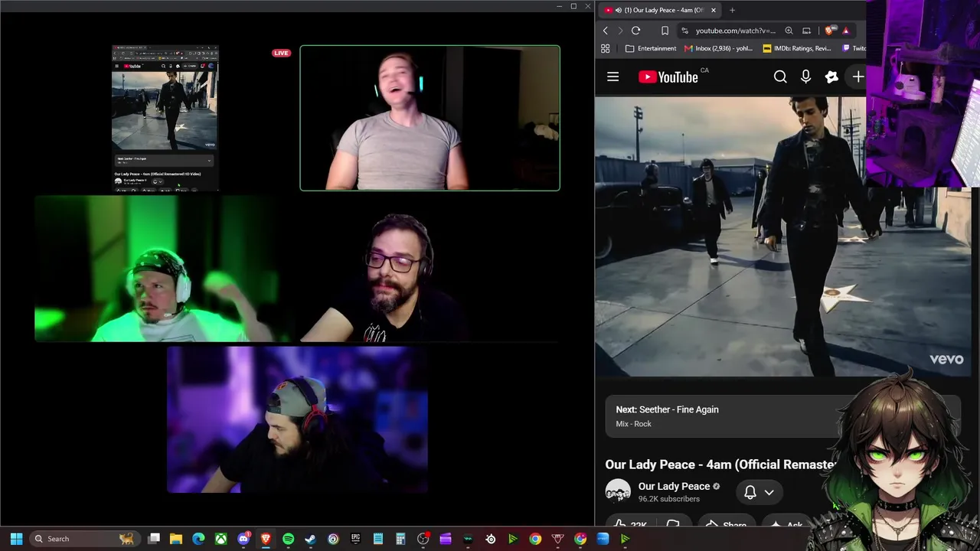Viewport: 980px width, 551px height.
Task: Open the Entertainment bookmarks folder
Action: [x=651, y=48]
